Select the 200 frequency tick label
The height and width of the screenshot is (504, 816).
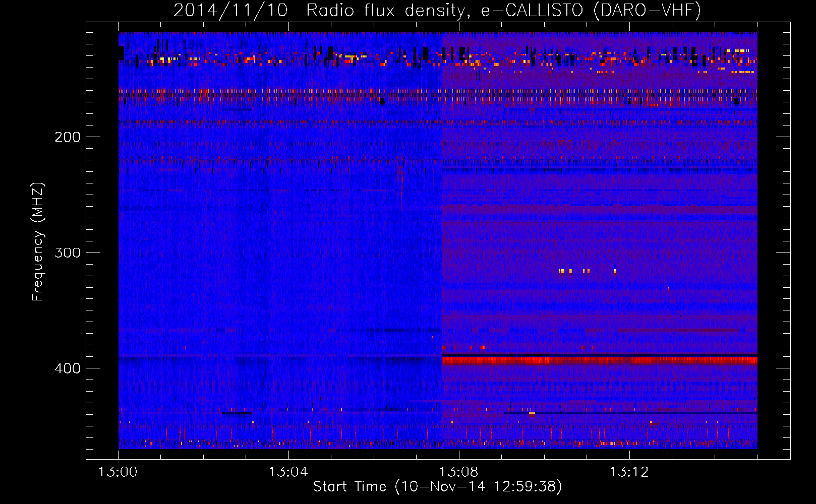pyautogui.click(x=68, y=137)
